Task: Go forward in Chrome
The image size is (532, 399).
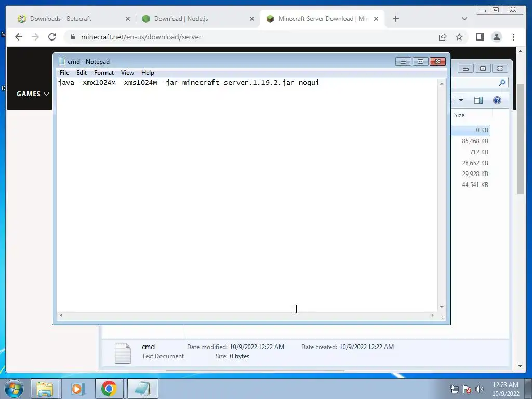Action: (35, 37)
